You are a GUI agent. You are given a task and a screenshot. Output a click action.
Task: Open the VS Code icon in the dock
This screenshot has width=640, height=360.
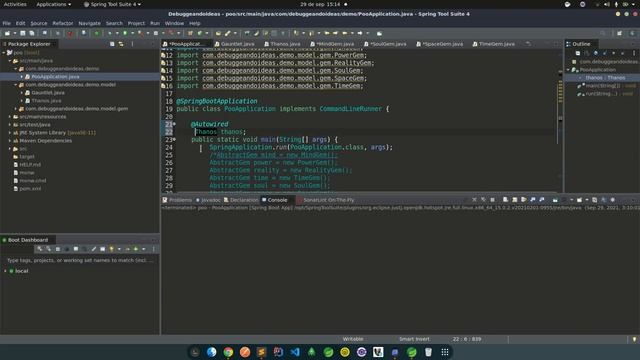(x=295, y=352)
